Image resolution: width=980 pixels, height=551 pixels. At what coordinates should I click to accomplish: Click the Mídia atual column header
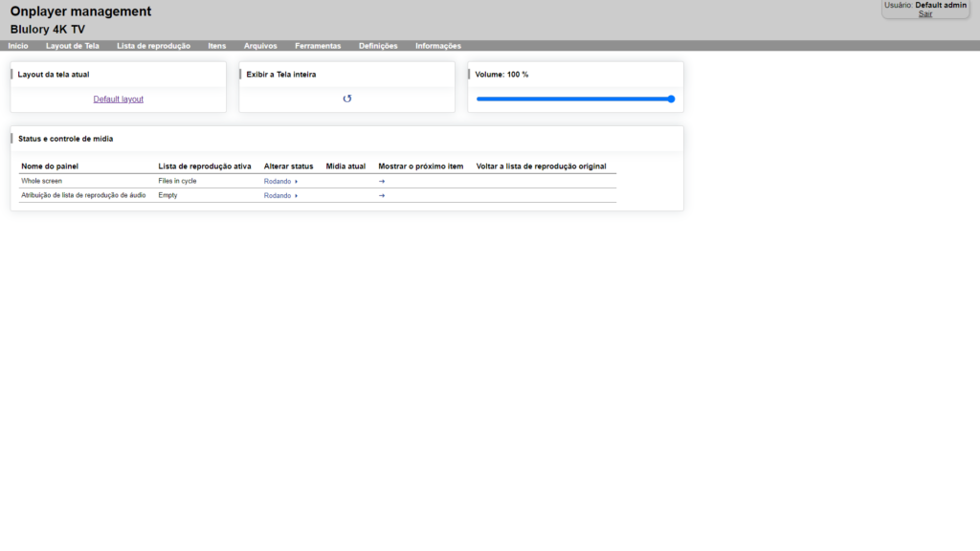click(x=345, y=166)
